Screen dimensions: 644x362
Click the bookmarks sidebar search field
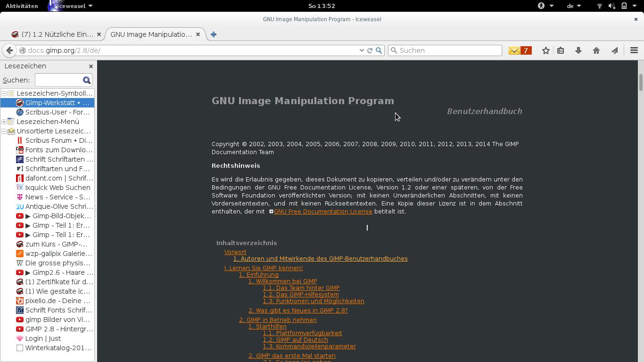[x=58, y=80]
